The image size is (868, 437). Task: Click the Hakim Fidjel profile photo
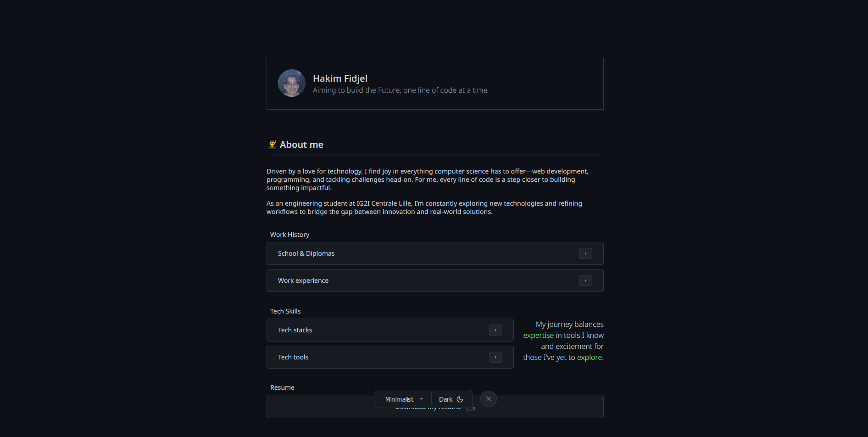coord(292,83)
